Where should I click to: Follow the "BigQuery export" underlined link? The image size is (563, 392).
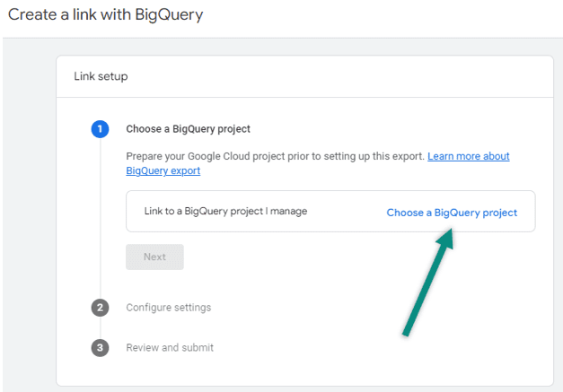(163, 170)
